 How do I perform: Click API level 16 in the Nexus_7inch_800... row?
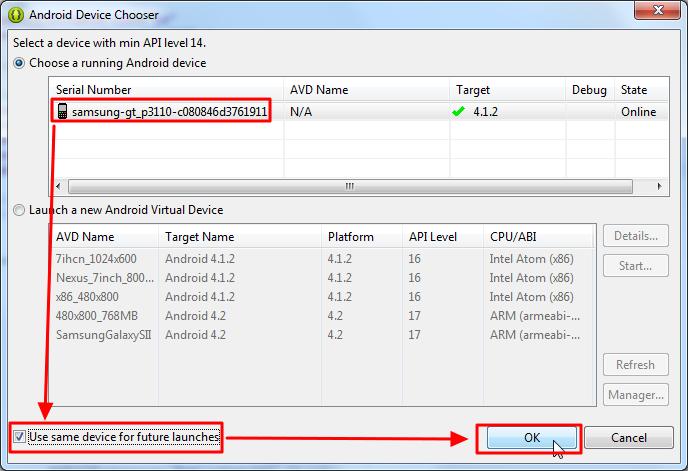click(414, 278)
